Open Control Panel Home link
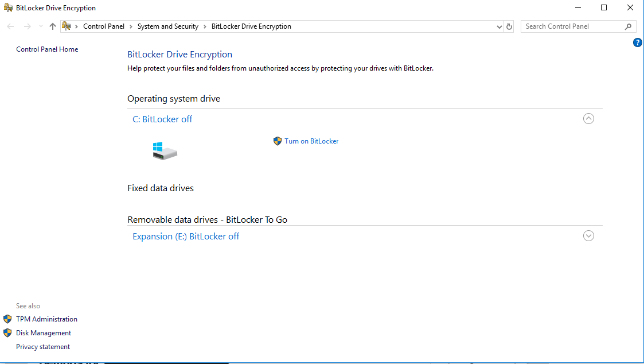 47,49
